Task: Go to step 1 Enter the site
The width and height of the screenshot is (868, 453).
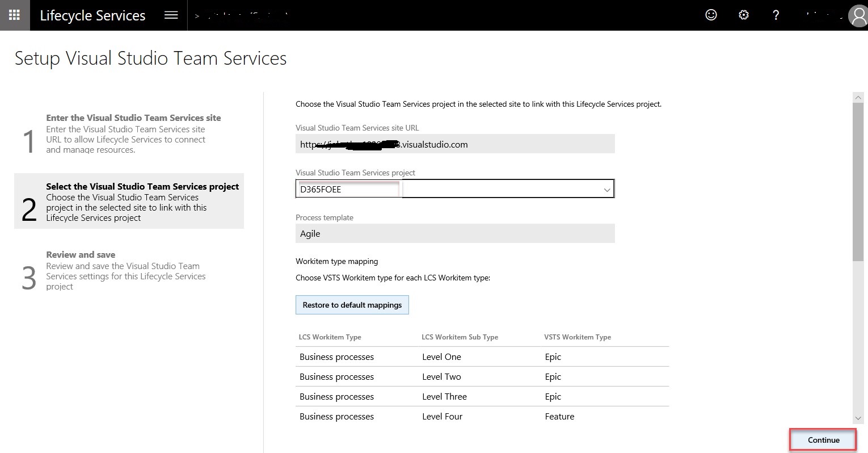Action: pos(129,133)
